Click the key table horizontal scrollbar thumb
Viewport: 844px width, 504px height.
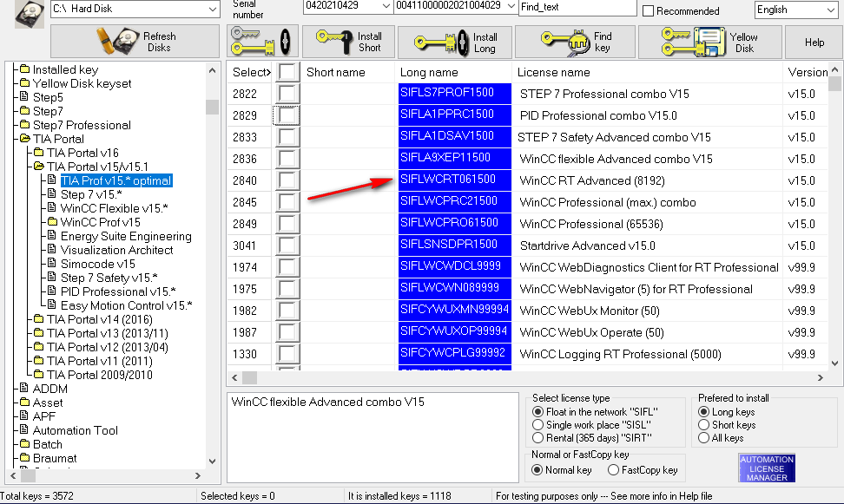point(249,377)
